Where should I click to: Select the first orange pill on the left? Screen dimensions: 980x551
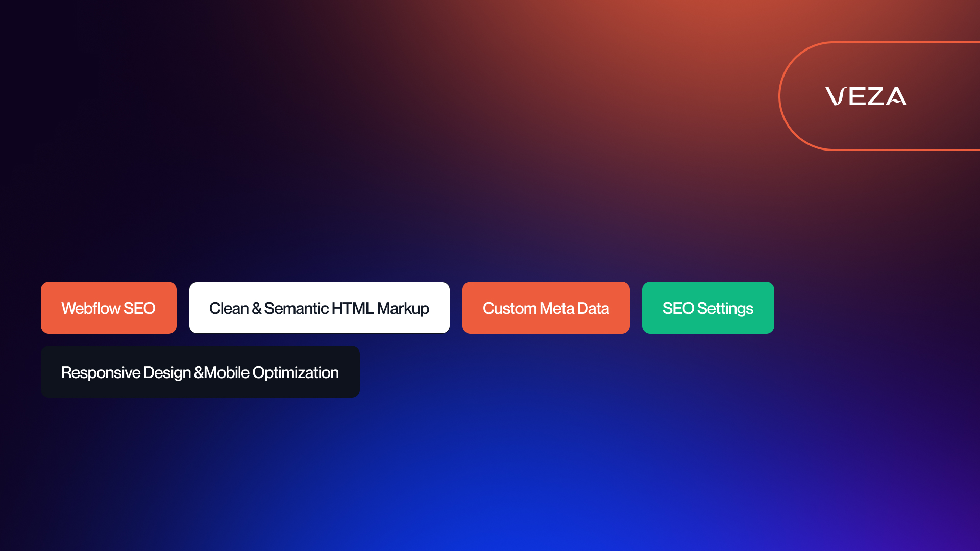click(x=108, y=307)
